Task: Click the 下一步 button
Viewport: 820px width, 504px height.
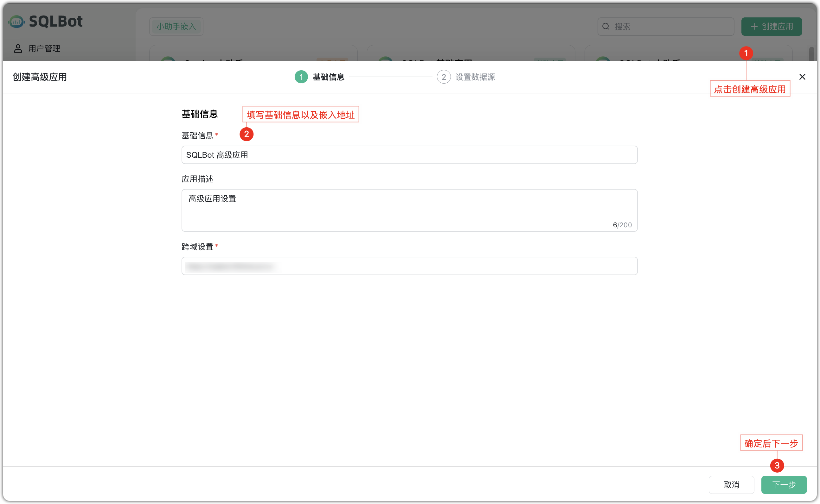Action: click(784, 485)
